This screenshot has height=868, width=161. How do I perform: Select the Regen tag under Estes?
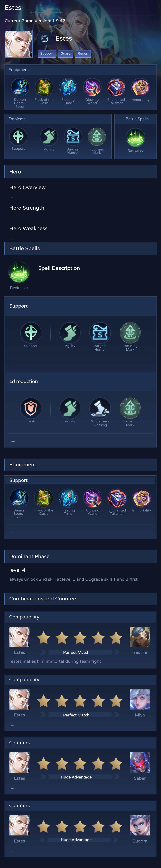pyautogui.click(x=83, y=54)
